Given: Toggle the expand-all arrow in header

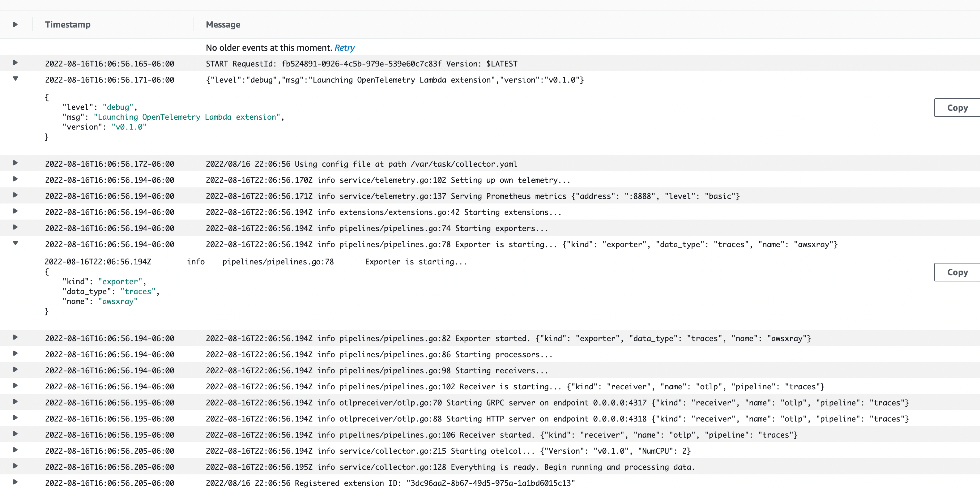Looking at the screenshot, I should pos(15,24).
